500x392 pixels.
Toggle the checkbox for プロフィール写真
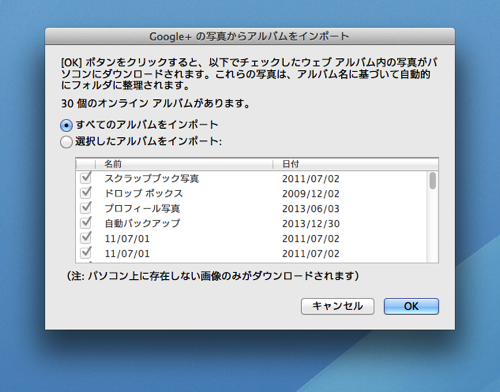pos(86,207)
